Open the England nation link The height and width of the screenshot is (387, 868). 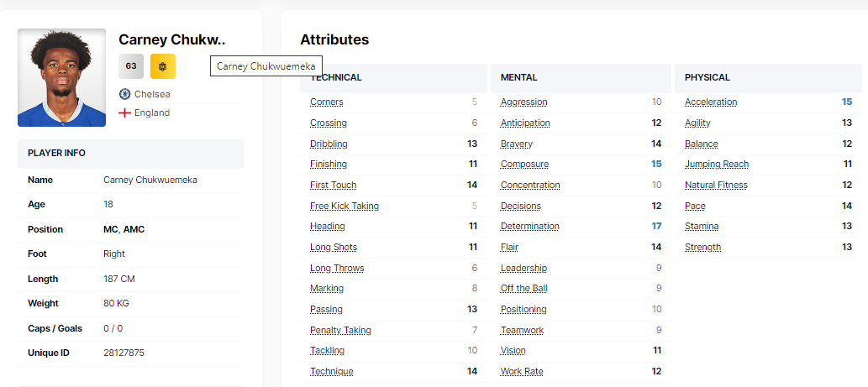point(152,112)
